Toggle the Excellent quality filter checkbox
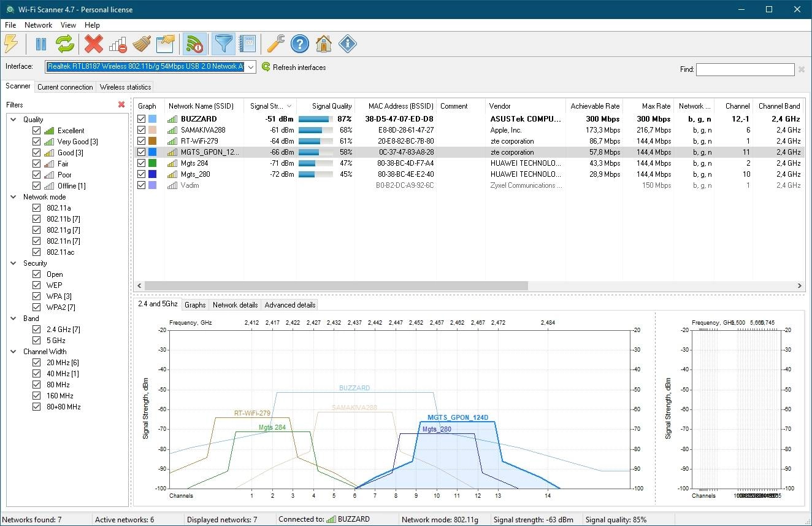The image size is (812, 526). (x=37, y=131)
